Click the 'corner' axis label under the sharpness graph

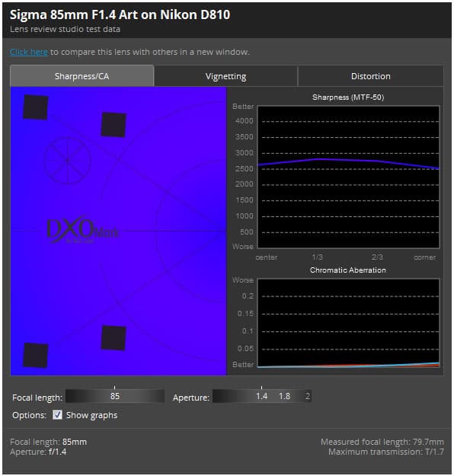pyautogui.click(x=424, y=257)
